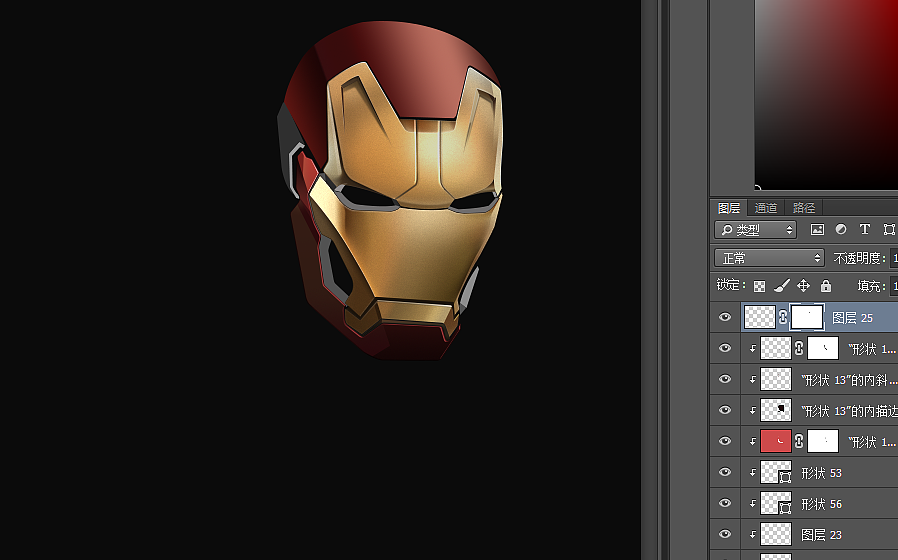The height and width of the screenshot is (560, 898).
Task: Hide the 形状 53 layer
Action: tap(725, 471)
